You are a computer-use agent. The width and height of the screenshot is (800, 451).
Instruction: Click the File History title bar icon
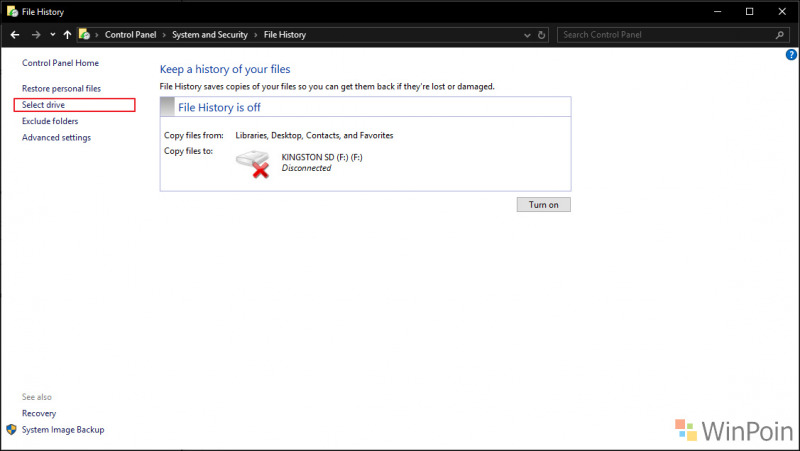point(12,11)
